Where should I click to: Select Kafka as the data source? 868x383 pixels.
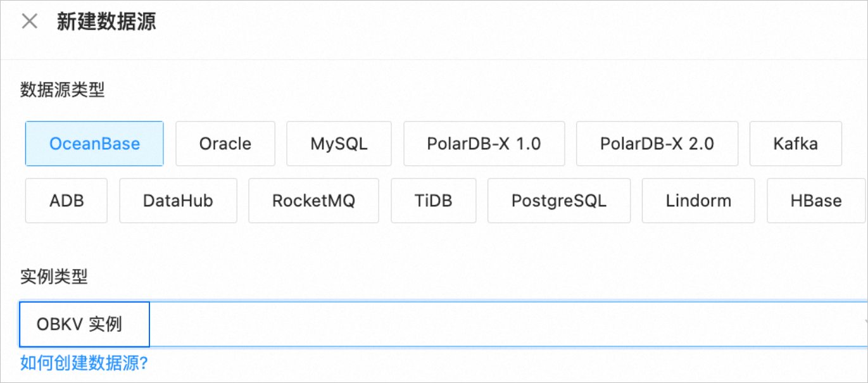tap(795, 144)
